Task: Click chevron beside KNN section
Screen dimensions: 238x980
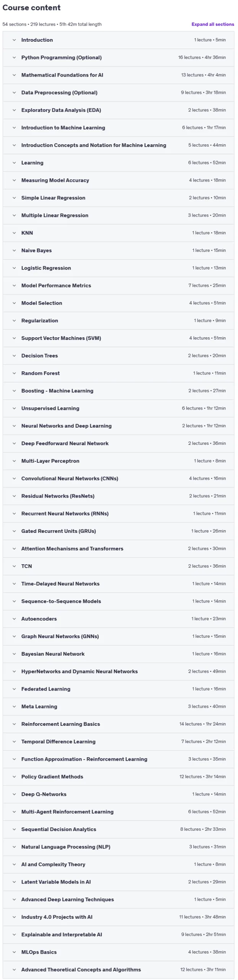Action: [x=14, y=233]
